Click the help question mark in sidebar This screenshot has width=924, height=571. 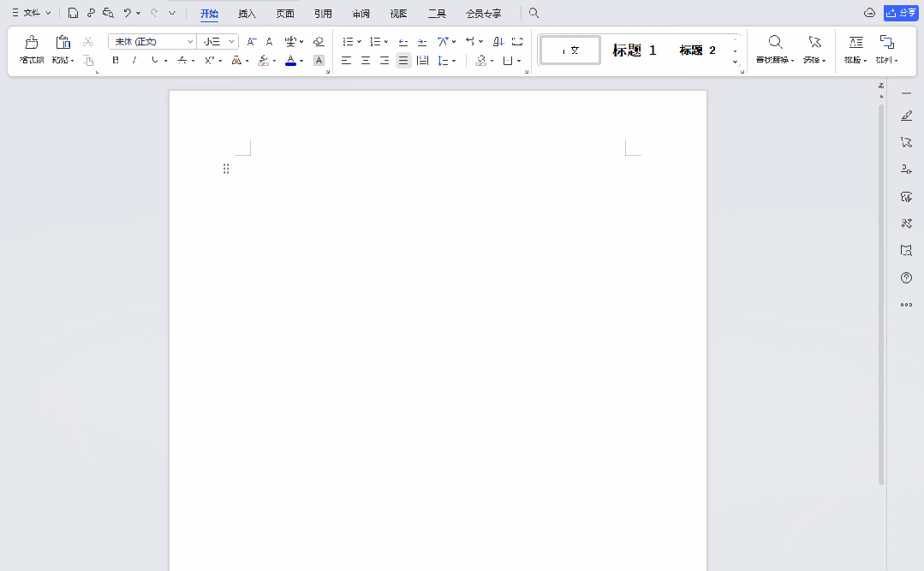(906, 277)
